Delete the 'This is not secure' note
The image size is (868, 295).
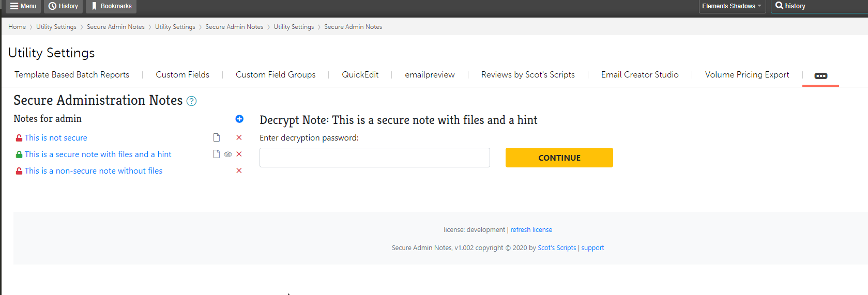pos(239,137)
